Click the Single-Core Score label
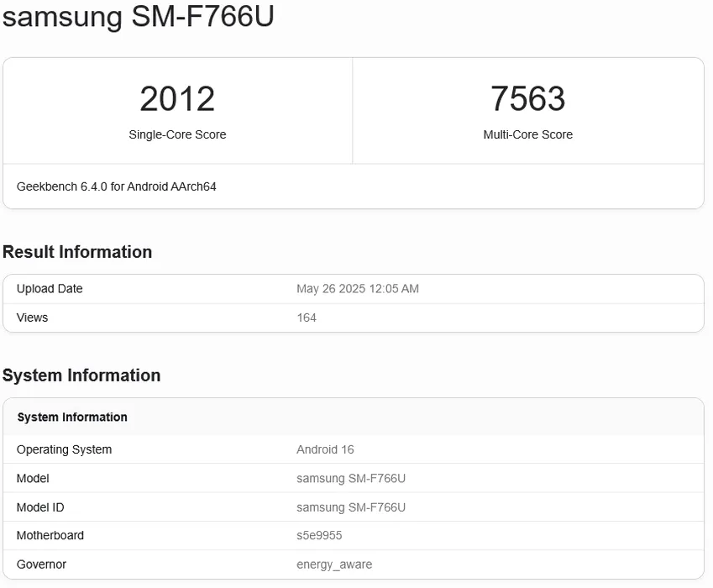 177,134
